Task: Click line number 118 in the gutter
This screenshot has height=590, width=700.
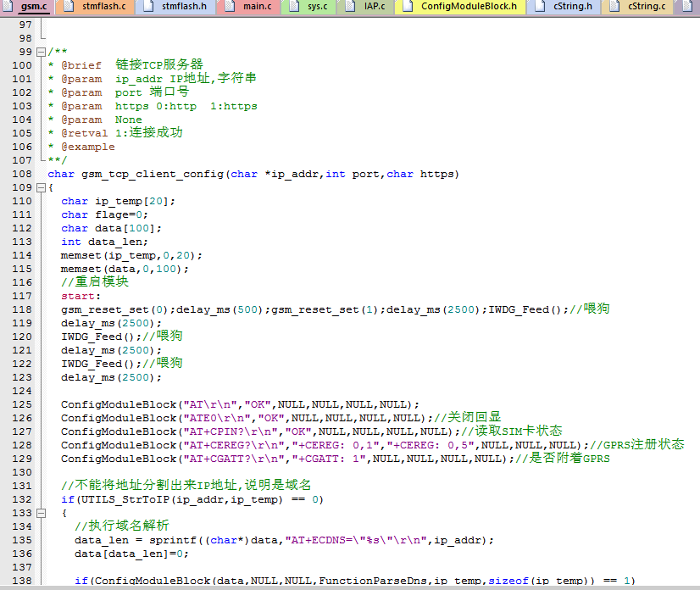Action: 23,309
